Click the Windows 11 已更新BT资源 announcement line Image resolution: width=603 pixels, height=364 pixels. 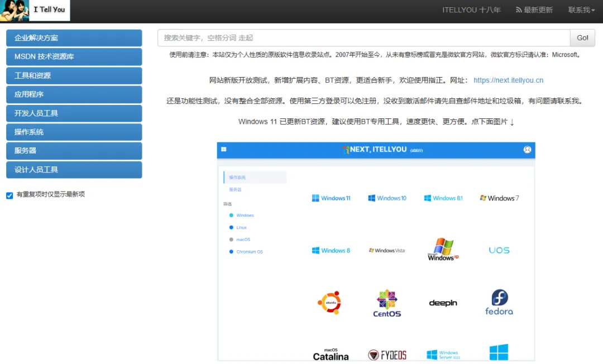coord(376,122)
